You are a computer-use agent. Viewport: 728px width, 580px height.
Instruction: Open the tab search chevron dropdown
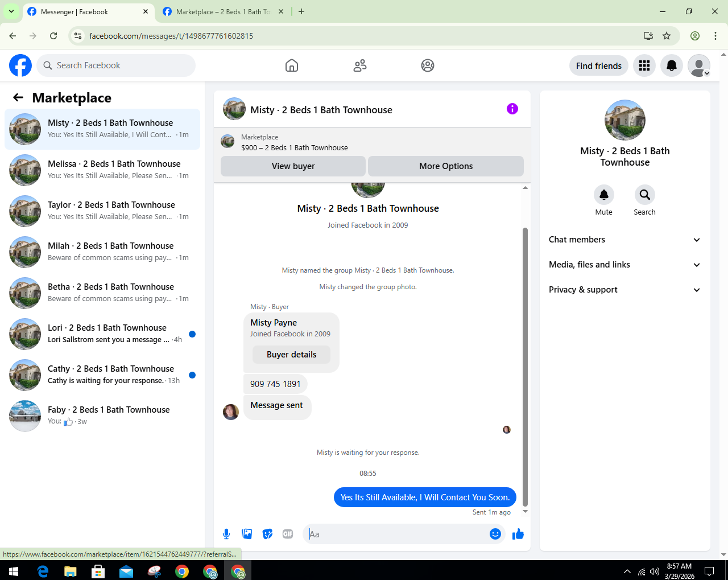coord(11,11)
